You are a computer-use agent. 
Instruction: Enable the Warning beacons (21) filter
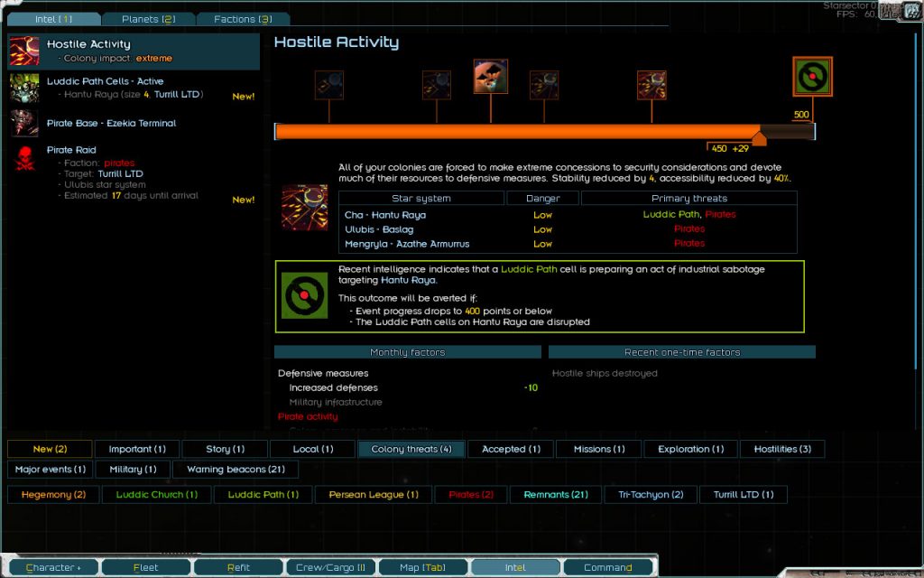(x=236, y=470)
